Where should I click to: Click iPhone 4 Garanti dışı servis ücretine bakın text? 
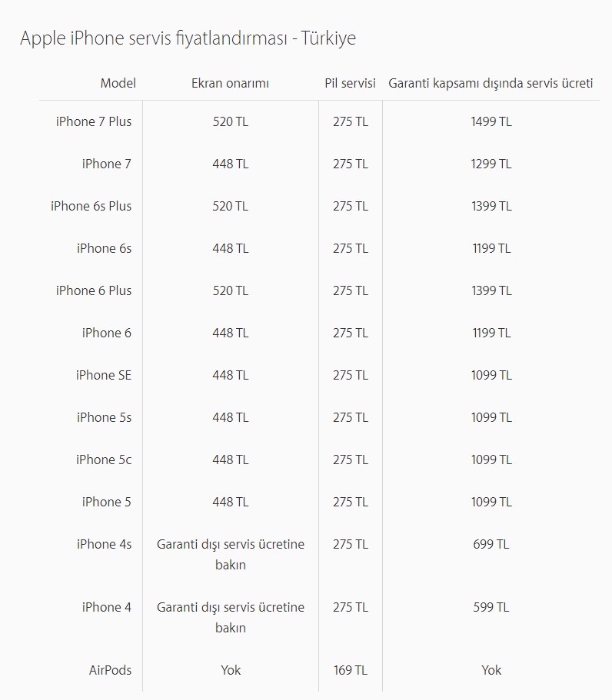[x=231, y=618]
